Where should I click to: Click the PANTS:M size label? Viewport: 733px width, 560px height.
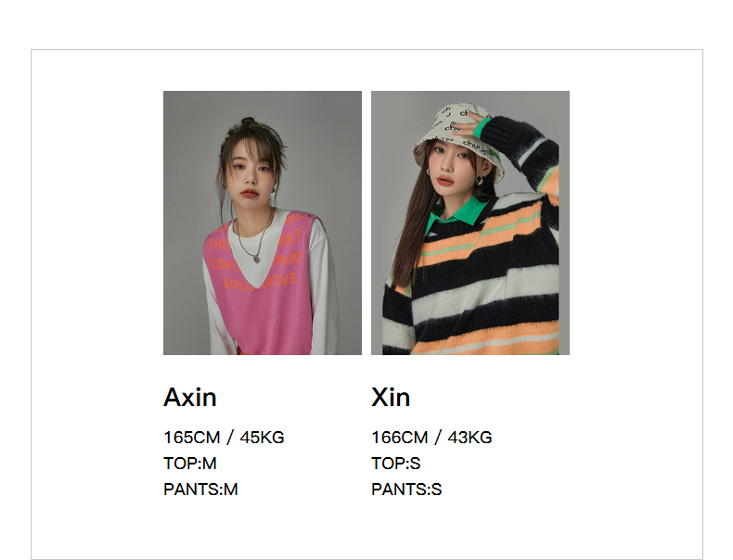pos(200,490)
